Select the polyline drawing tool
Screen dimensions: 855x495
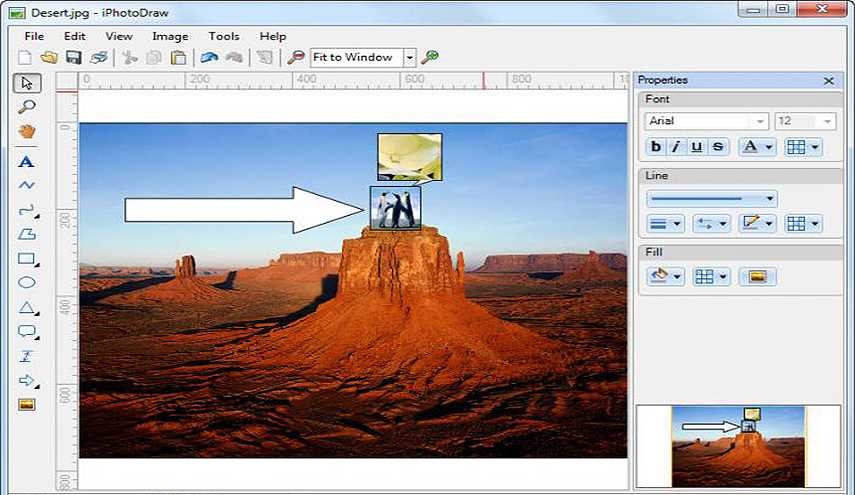click(x=26, y=185)
